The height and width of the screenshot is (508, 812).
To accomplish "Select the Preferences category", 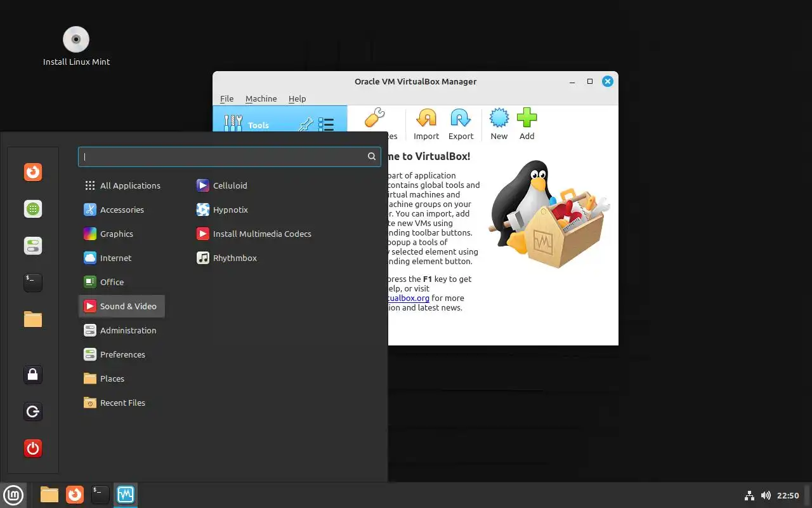I will point(122,354).
